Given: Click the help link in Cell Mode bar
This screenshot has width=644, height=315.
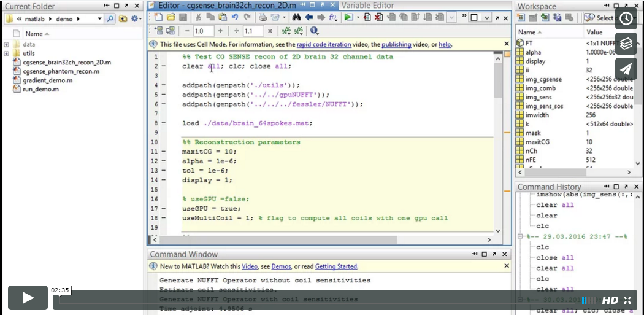Looking at the screenshot, I should point(445,44).
